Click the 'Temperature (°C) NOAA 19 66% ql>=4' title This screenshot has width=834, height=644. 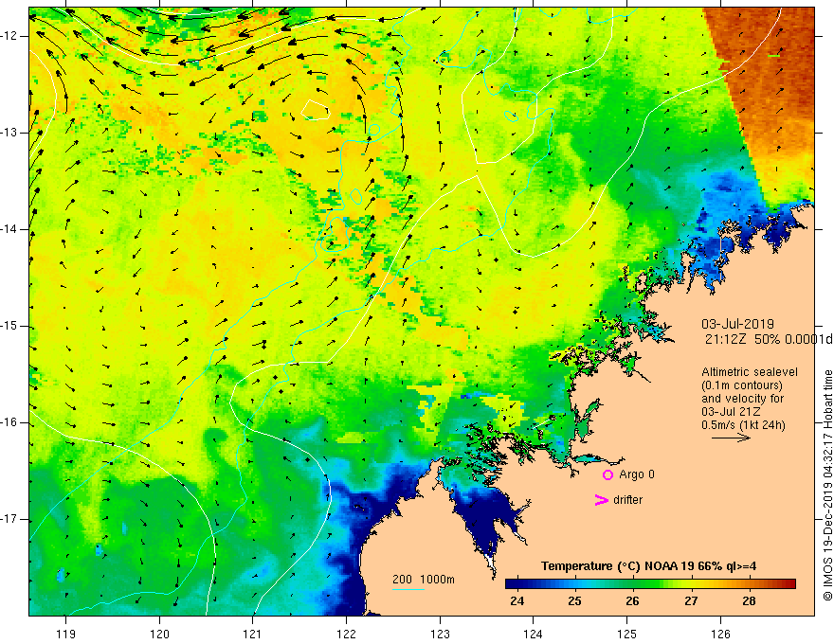point(648,566)
